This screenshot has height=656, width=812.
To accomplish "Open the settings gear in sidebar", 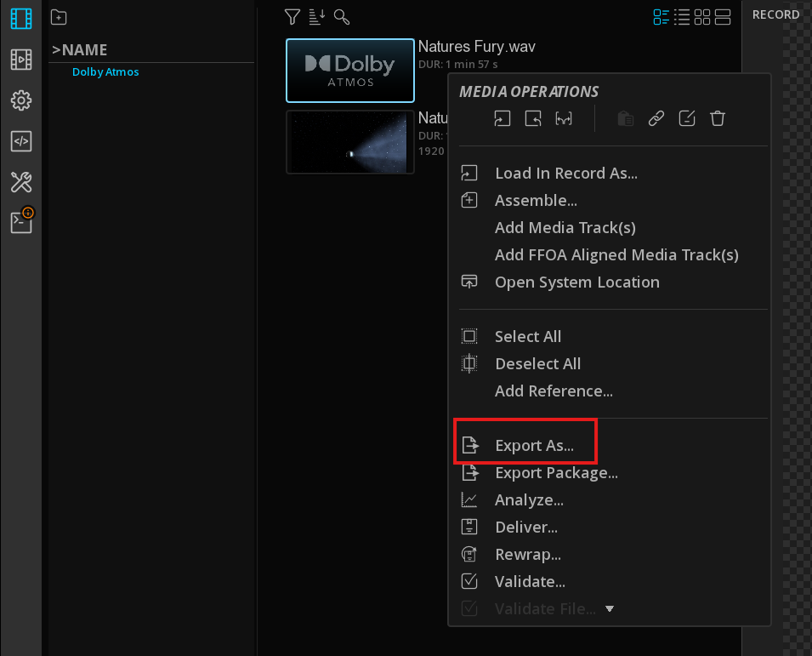I will click(x=21, y=100).
